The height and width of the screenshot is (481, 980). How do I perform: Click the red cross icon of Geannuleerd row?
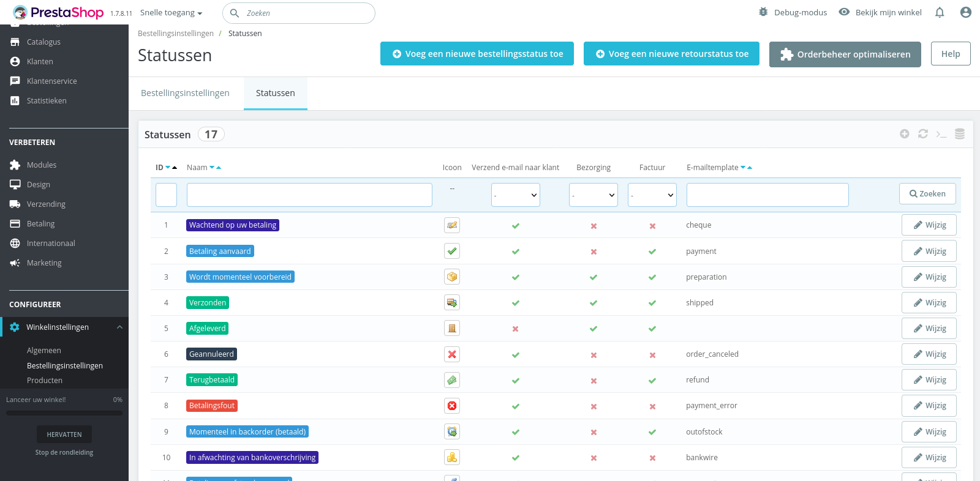[x=452, y=354]
